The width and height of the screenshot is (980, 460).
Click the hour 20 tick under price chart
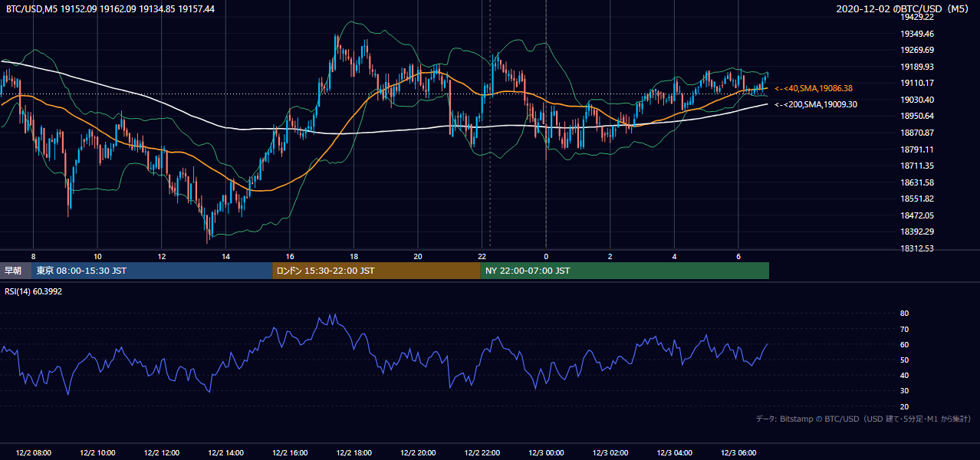click(418, 256)
